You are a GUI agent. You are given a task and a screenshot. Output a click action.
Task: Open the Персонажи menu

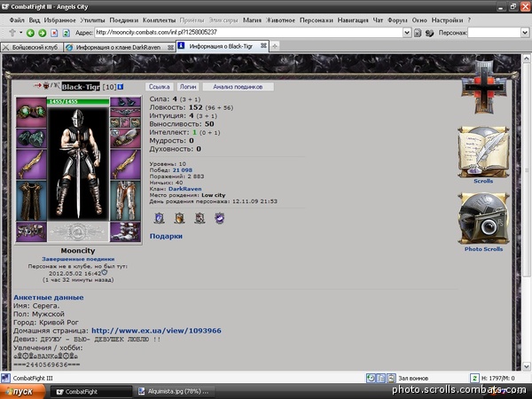coord(317,20)
